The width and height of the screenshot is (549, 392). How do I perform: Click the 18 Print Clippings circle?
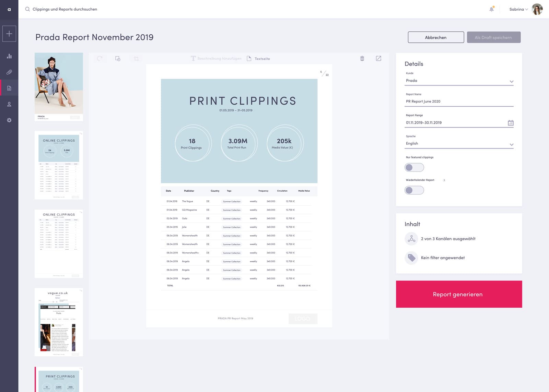click(193, 143)
